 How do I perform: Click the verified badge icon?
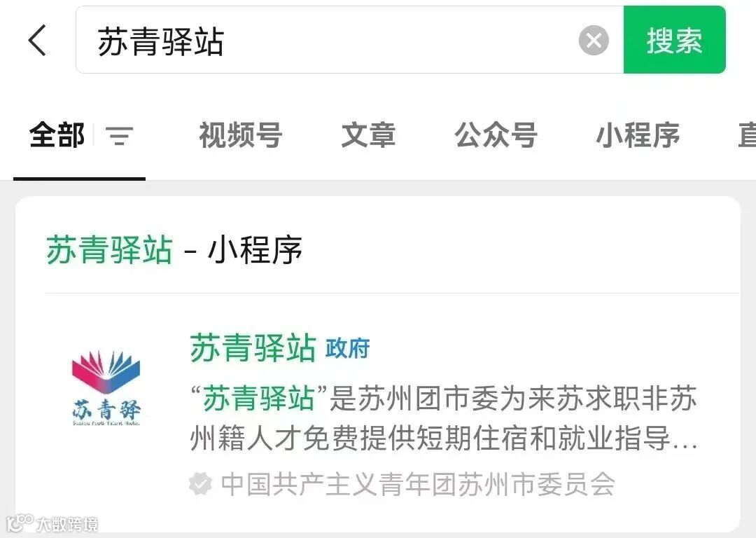pyautogui.click(x=200, y=483)
